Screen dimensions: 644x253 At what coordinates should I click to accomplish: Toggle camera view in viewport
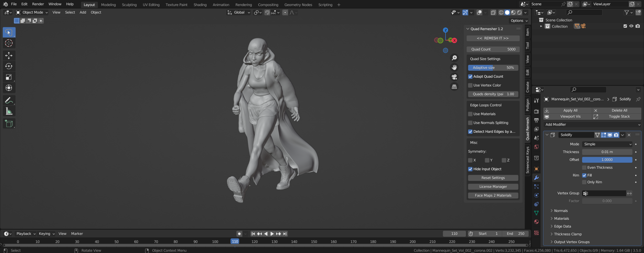454,77
